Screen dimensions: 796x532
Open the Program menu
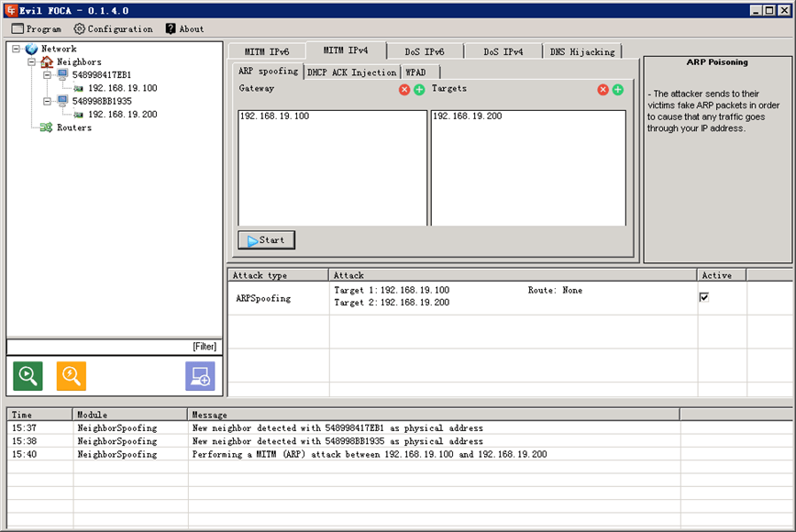37,29
